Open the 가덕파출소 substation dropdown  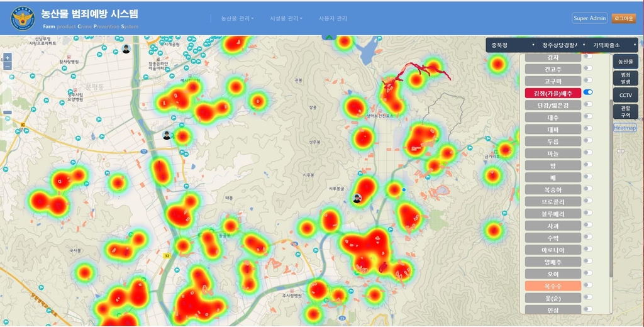click(613, 45)
